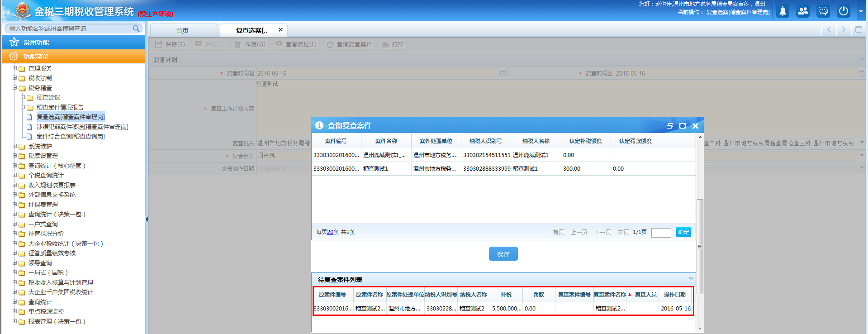Viewport: 868px width, 334px height.
Task: Click dialog 保存 button
Action: [503, 254]
